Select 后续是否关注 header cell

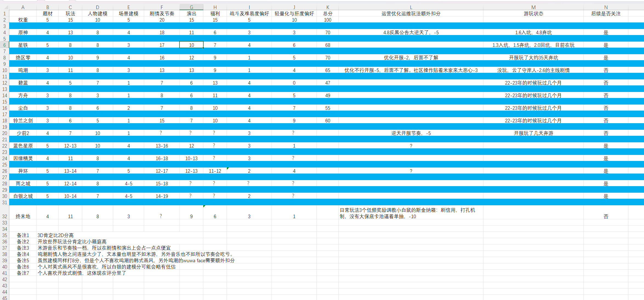pyautogui.click(x=606, y=13)
